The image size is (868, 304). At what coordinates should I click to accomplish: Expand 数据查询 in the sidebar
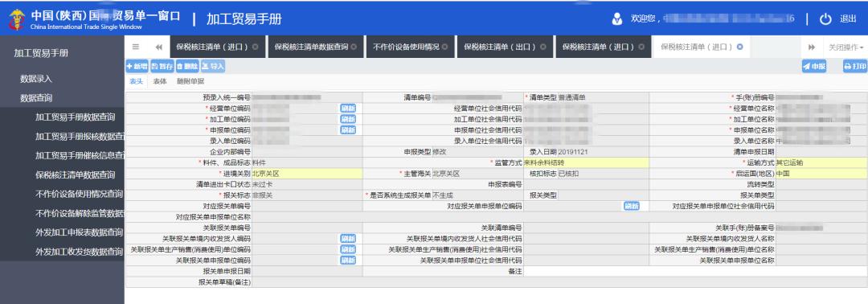pos(36,98)
